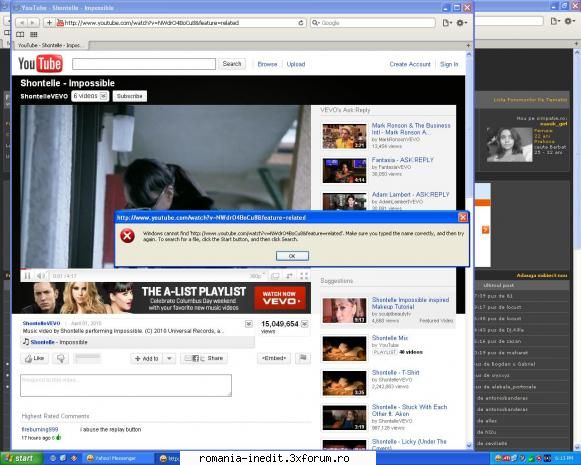Mute the video with speaker icon
Viewport: 581px width, 465px height.
[40, 276]
